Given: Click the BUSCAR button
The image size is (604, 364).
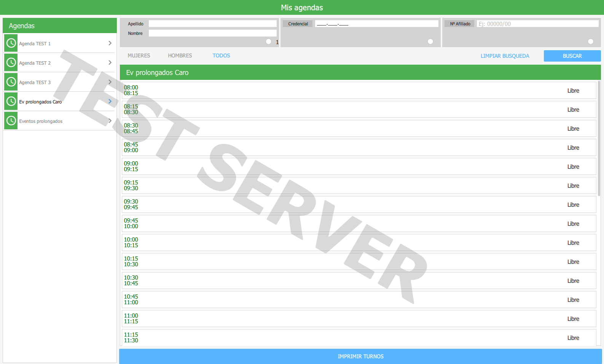Looking at the screenshot, I should tap(572, 56).
